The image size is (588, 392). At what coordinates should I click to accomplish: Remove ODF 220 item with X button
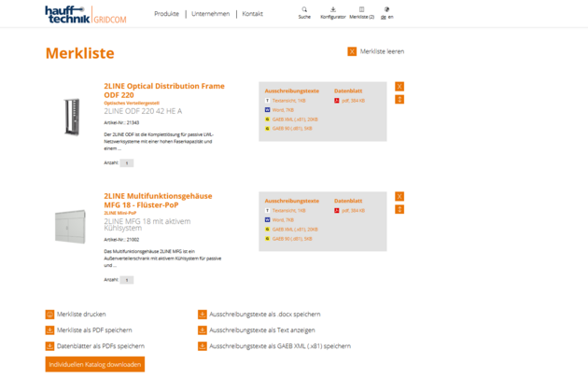399,87
